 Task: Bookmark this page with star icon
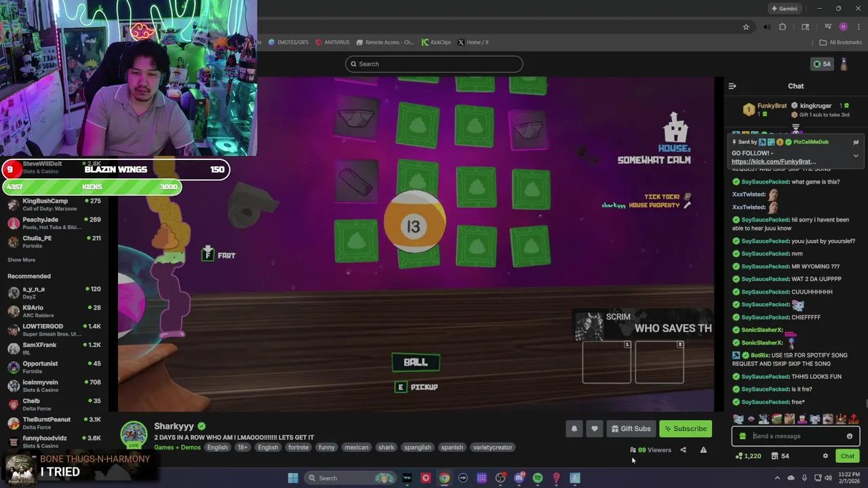tap(746, 27)
